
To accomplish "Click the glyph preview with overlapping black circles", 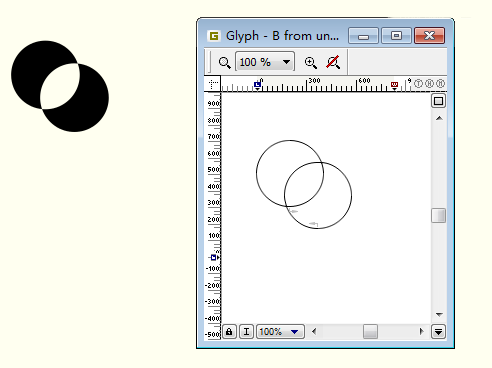I will pos(60,86).
